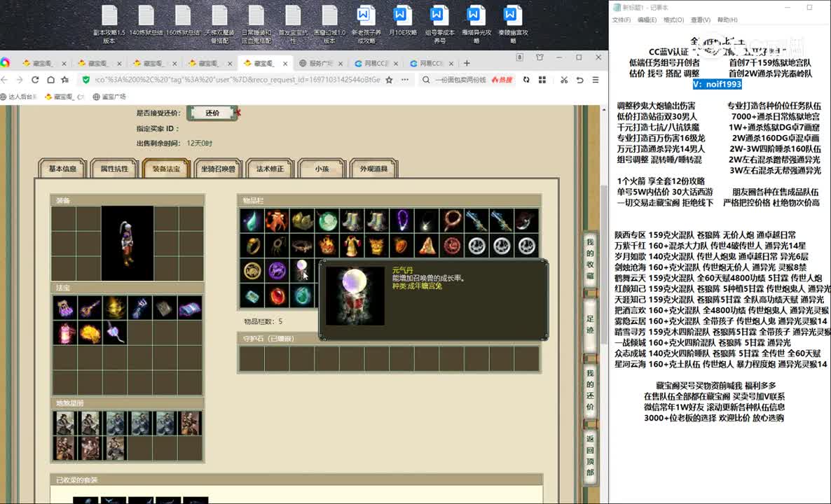Click the browser back arrow

(4, 79)
